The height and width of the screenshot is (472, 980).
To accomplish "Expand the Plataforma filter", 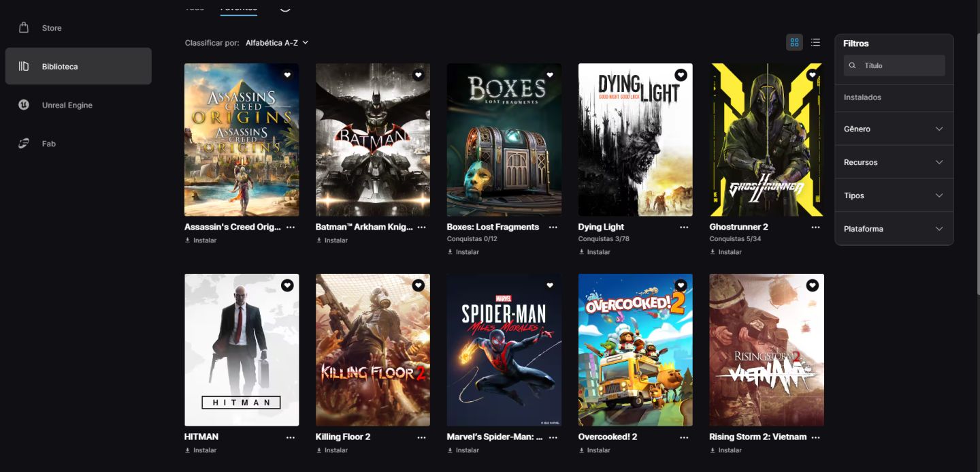I will 894,229.
